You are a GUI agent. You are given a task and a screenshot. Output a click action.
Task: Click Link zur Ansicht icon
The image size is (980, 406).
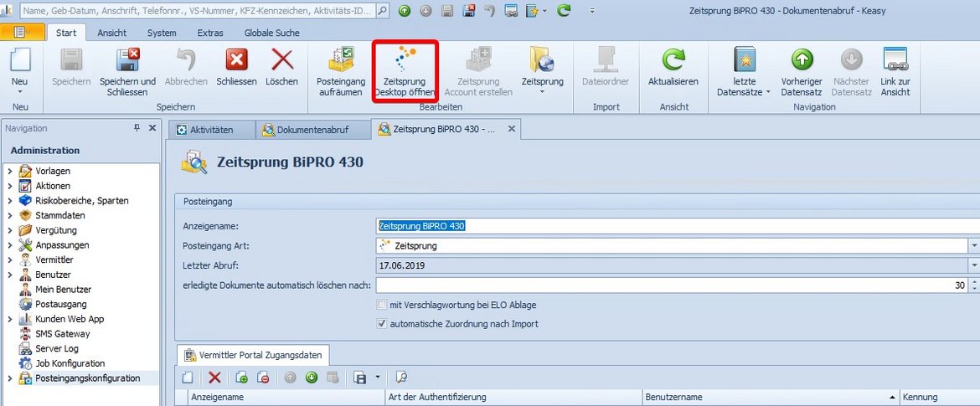895,60
